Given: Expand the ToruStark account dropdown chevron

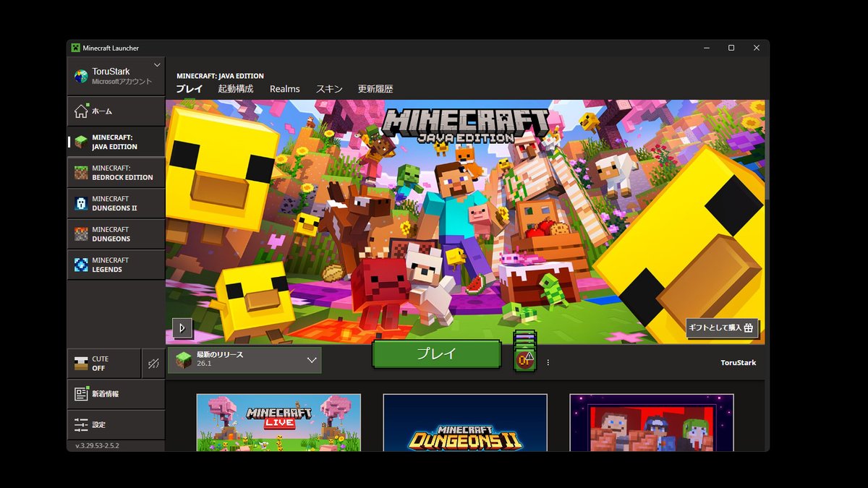Looking at the screenshot, I should coord(157,65).
